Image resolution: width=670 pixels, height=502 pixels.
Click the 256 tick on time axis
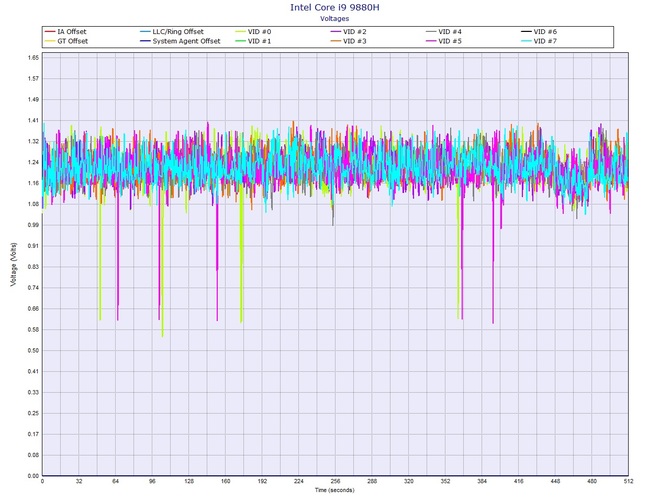point(335,481)
